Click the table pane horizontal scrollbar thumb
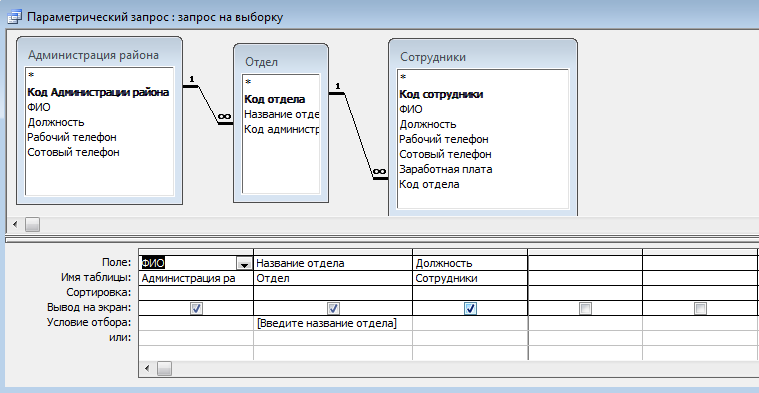The image size is (759, 393). [x=32, y=225]
